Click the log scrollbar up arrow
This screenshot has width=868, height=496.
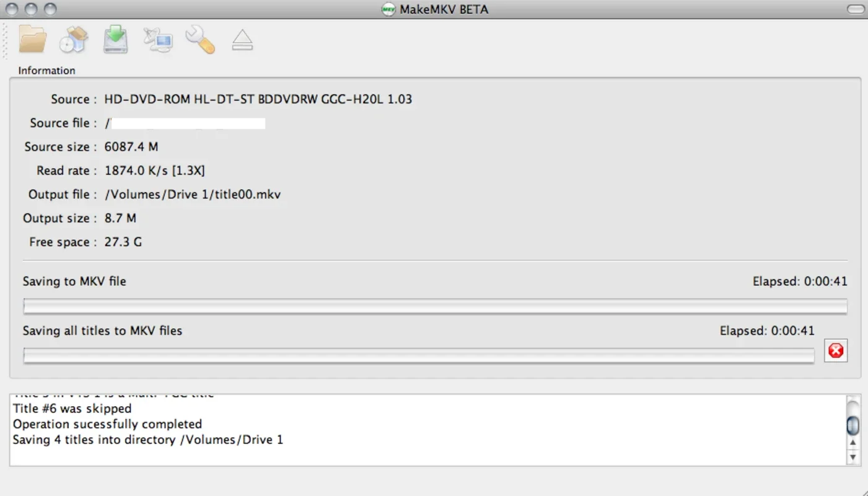(853, 443)
